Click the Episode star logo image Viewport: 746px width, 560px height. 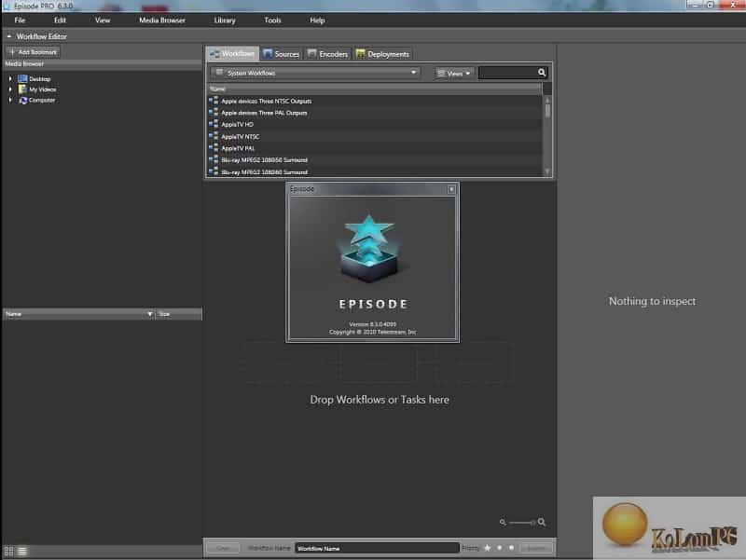coord(369,248)
